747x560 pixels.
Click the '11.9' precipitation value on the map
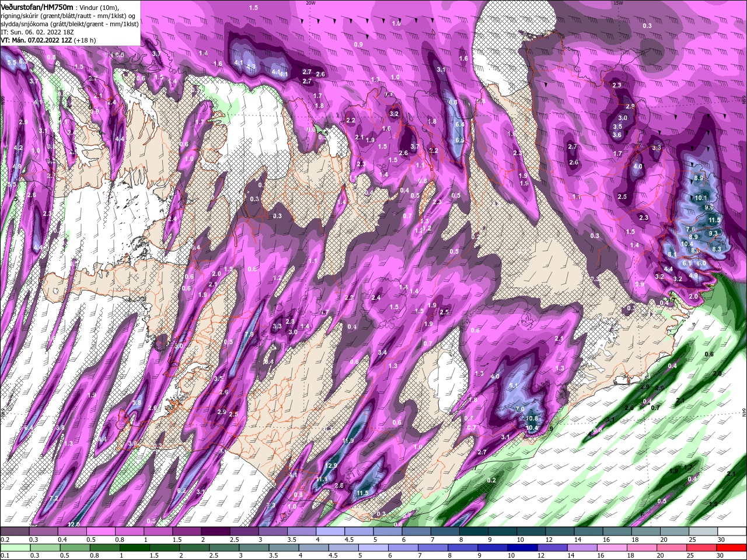pos(348,440)
